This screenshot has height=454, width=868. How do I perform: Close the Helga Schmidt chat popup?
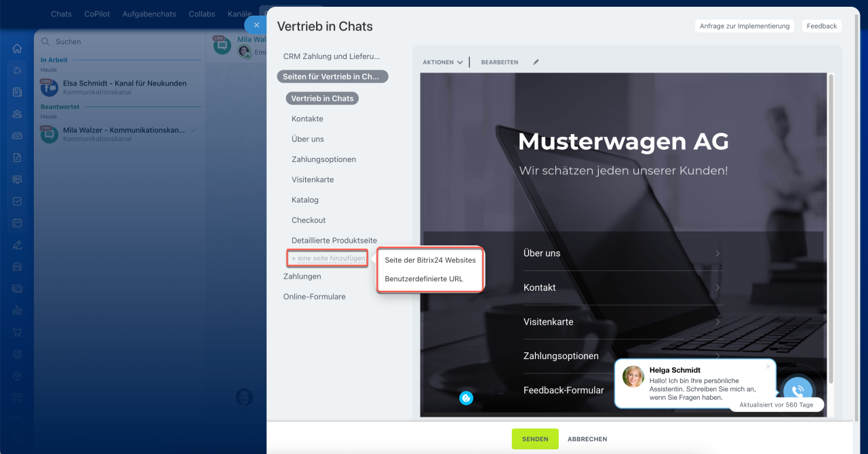(x=768, y=367)
